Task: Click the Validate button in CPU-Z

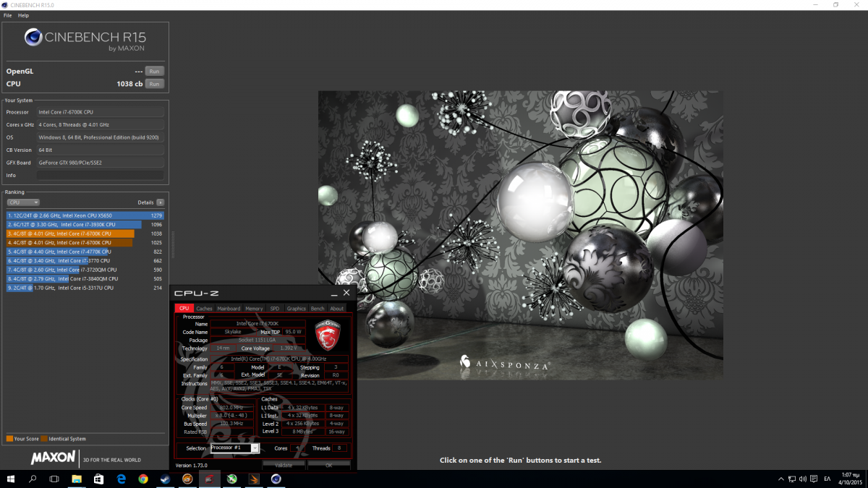Action: click(x=284, y=466)
